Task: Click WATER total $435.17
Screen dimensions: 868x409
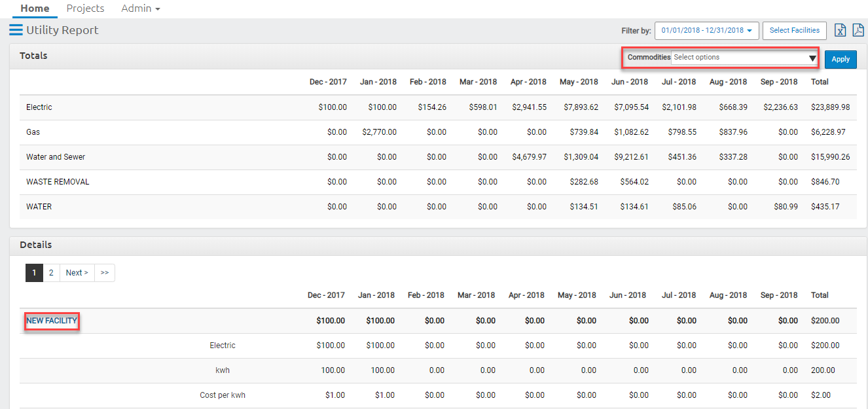Action: (x=825, y=207)
